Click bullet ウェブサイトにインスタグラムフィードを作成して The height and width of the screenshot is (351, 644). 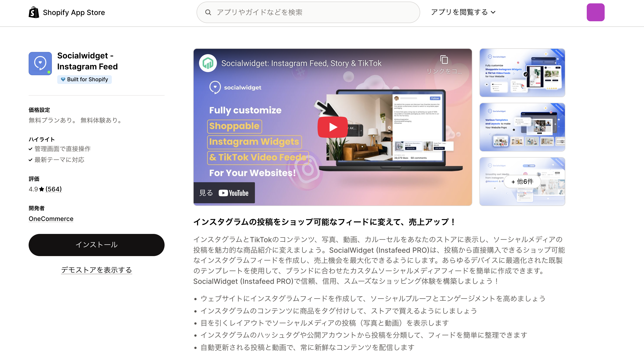(373, 298)
